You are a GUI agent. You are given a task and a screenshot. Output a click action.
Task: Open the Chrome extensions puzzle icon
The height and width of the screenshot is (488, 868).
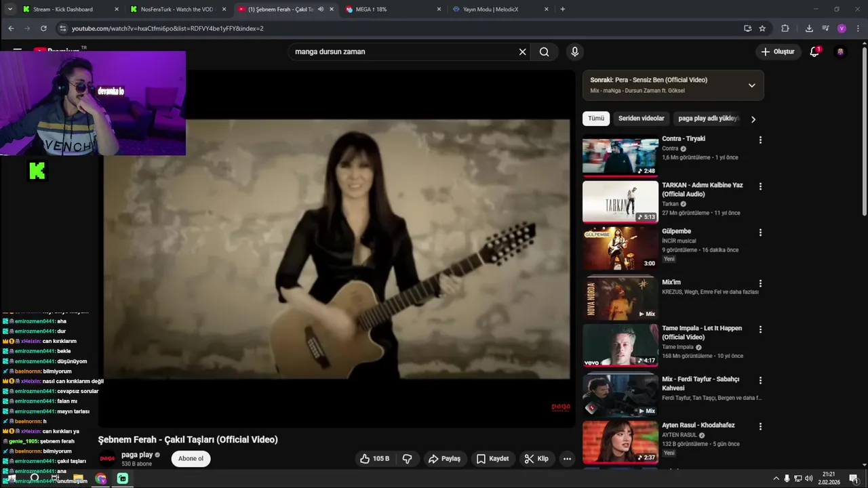[785, 28]
